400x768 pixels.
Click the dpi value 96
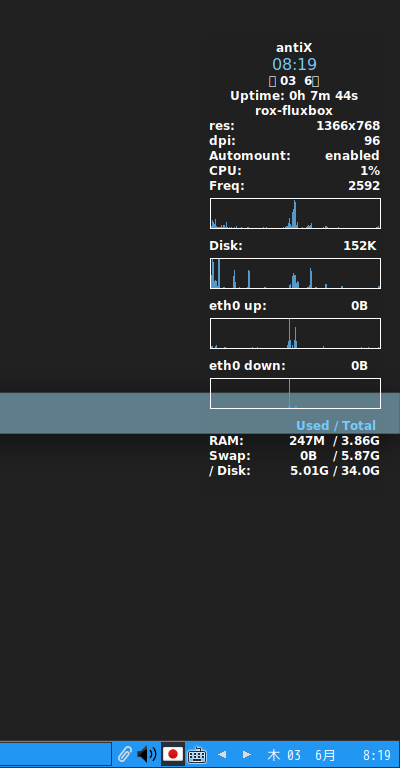point(372,141)
